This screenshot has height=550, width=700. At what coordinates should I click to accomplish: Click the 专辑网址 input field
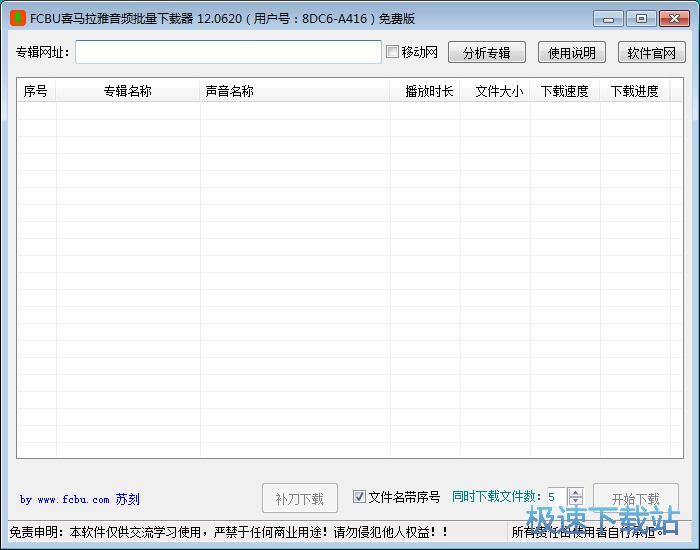[x=228, y=52]
